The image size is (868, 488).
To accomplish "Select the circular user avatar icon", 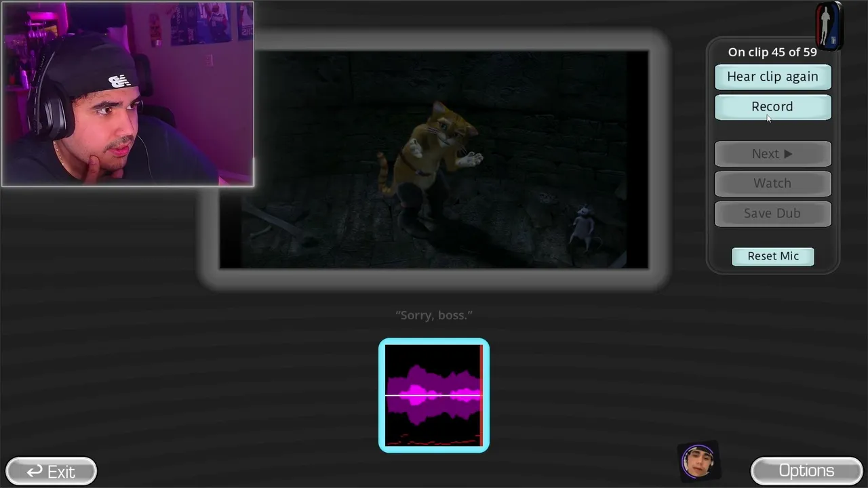I will 698,462.
